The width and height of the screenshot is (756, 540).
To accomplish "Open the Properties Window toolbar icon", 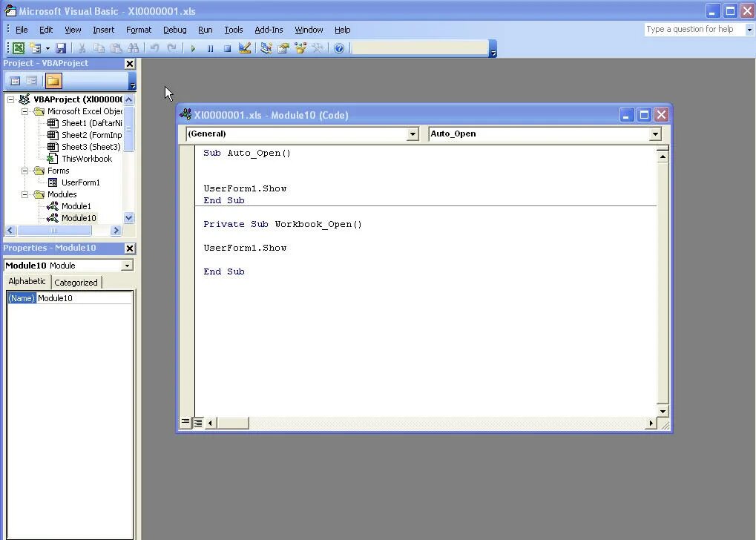I will [x=283, y=47].
